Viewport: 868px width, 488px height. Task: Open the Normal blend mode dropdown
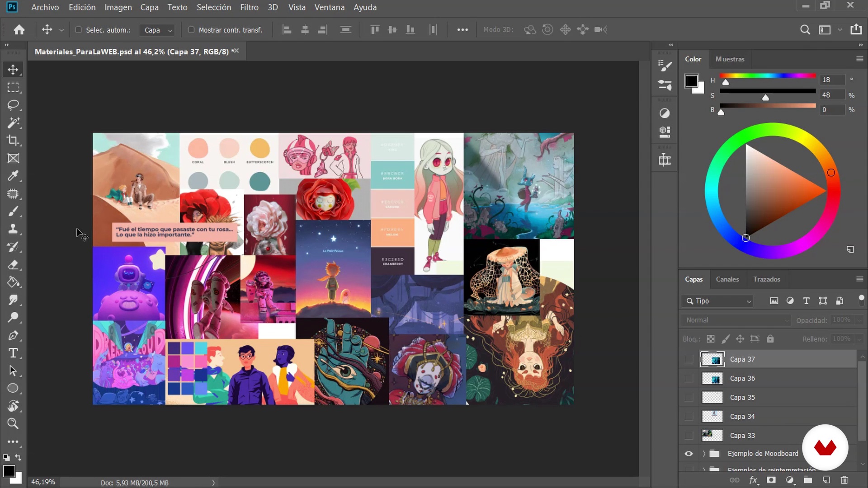736,320
